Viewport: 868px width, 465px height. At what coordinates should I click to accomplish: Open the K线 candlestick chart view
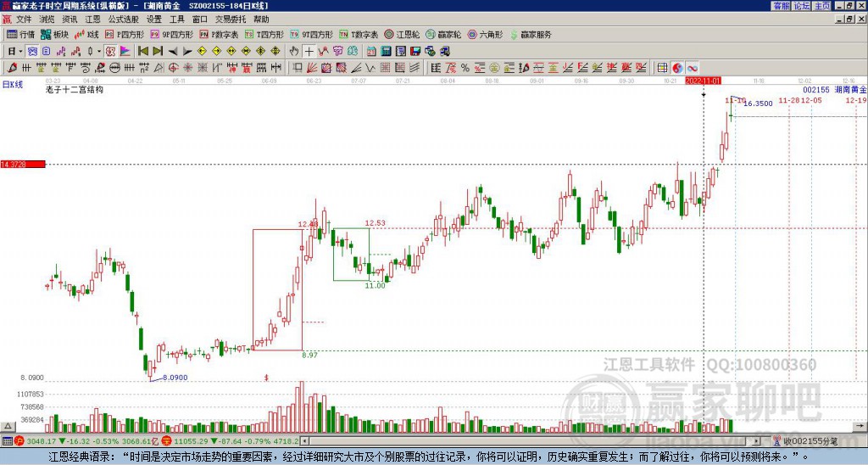86,35
